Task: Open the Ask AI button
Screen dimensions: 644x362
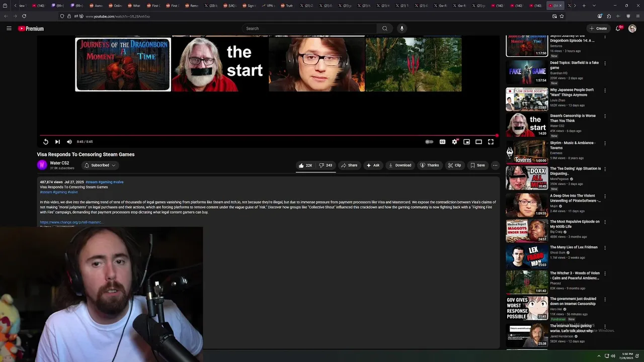Action: point(373,165)
